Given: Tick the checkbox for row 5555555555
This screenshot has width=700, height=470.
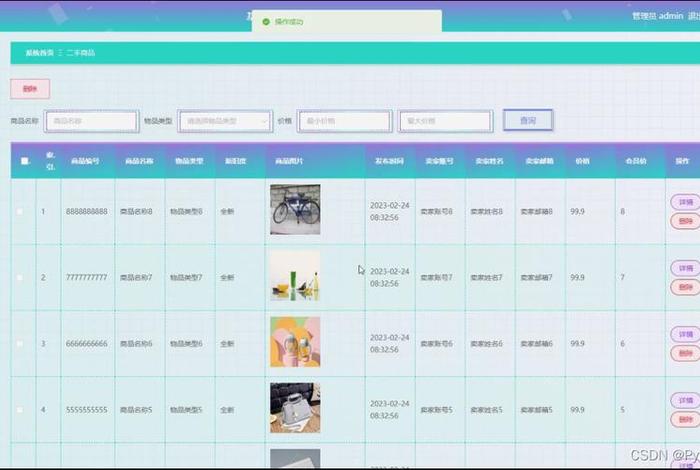Looking at the screenshot, I should [20, 410].
